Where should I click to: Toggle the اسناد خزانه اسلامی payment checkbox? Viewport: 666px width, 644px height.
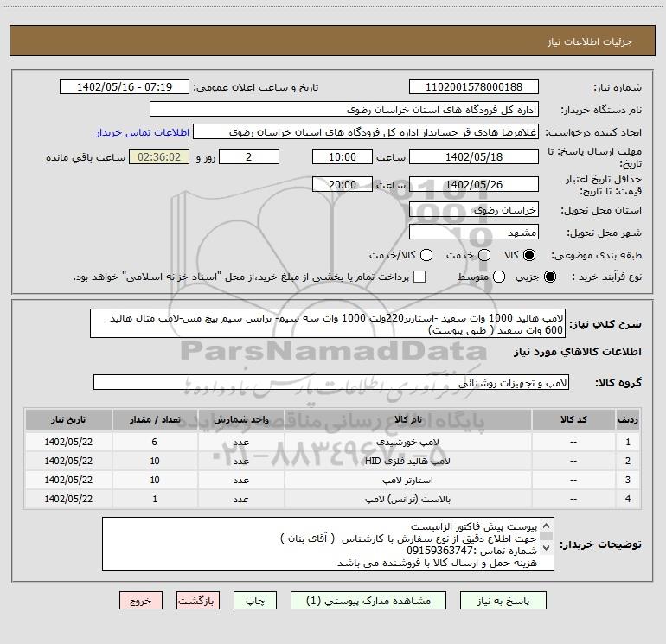[419, 277]
